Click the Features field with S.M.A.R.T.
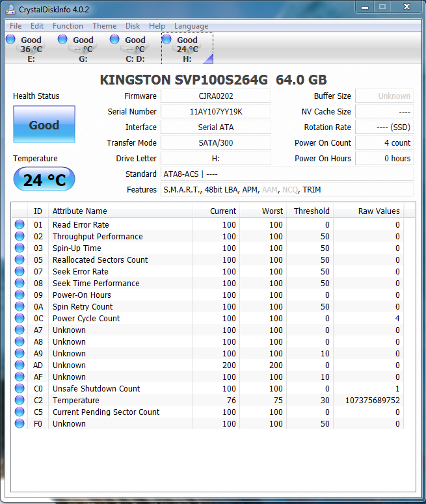Screen dimensions: 426x504 pyautogui.click(x=287, y=190)
